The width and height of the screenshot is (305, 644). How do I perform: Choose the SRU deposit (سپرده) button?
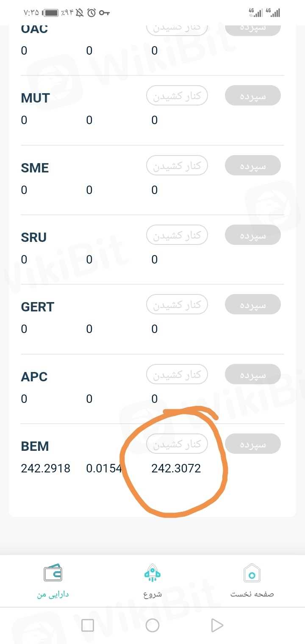(x=253, y=235)
